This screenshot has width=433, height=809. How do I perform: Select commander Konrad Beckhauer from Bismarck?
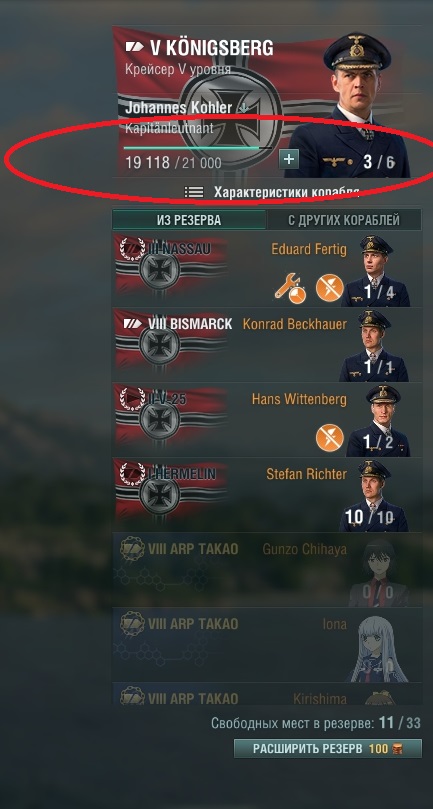pos(266,345)
